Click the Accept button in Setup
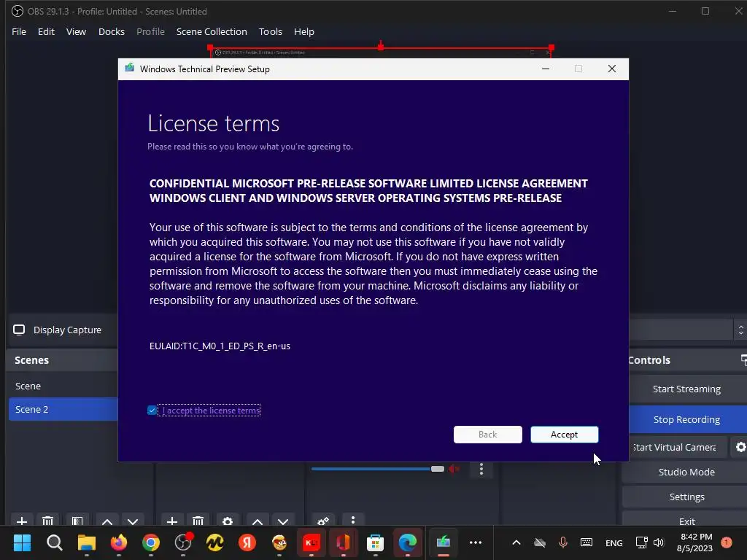747x560 pixels. 564,435
